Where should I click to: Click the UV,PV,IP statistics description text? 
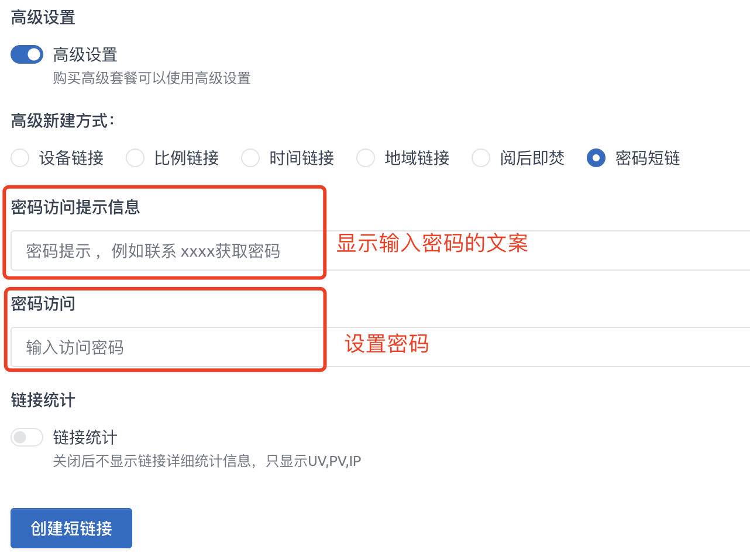tap(207, 461)
